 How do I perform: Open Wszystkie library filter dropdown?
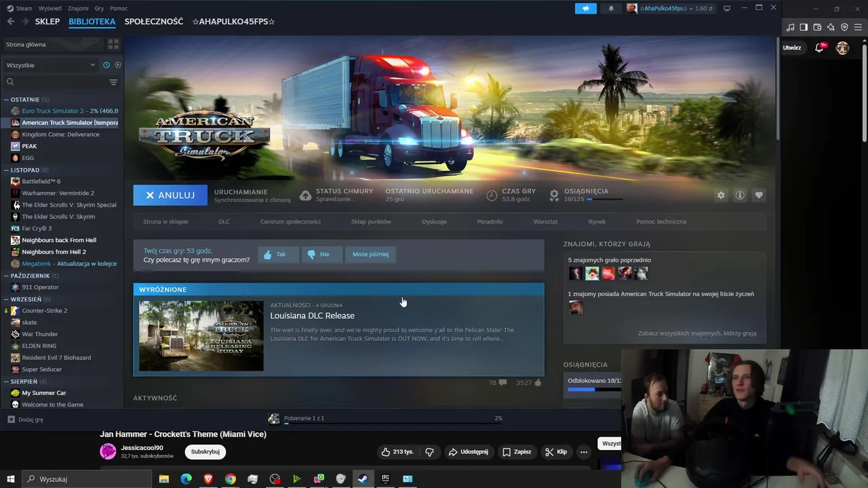click(51, 65)
